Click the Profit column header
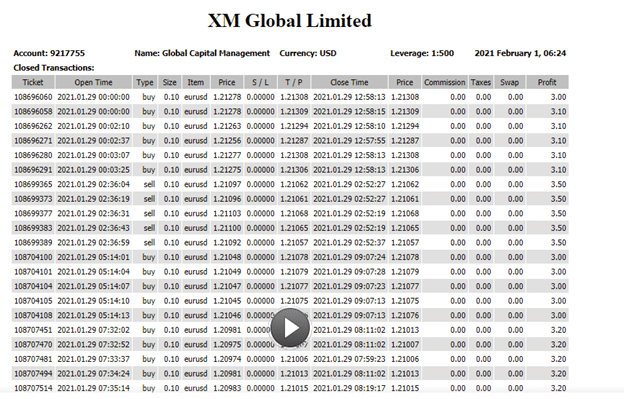Image resolution: width=624 pixels, height=399 pixels. click(547, 82)
